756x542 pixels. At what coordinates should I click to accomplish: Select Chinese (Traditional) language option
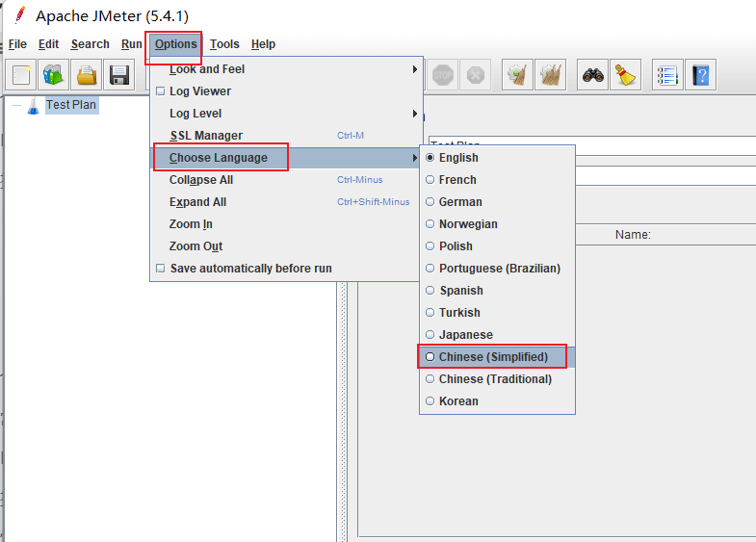(x=497, y=379)
